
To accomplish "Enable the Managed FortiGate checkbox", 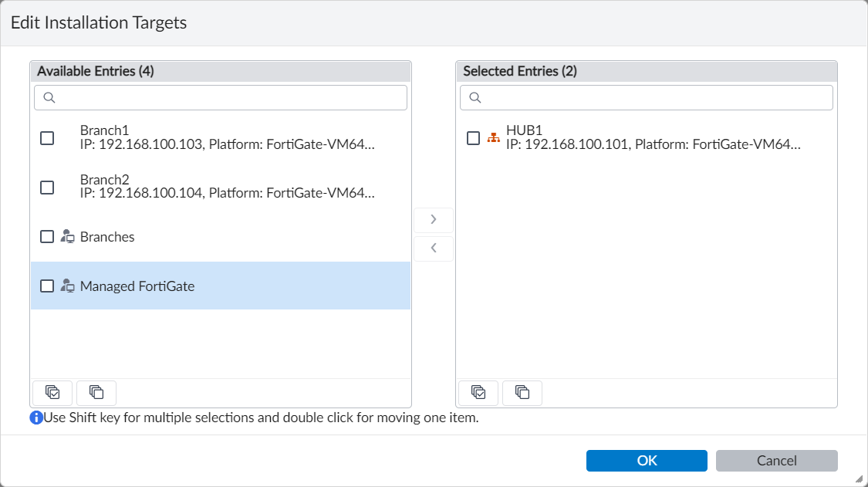I will pyautogui.click(x=47, y=286).
